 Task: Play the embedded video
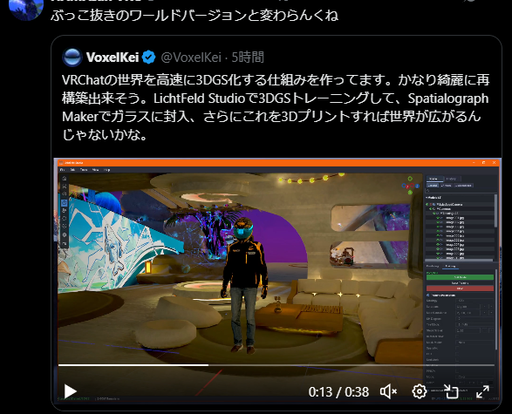coord(70,391)
